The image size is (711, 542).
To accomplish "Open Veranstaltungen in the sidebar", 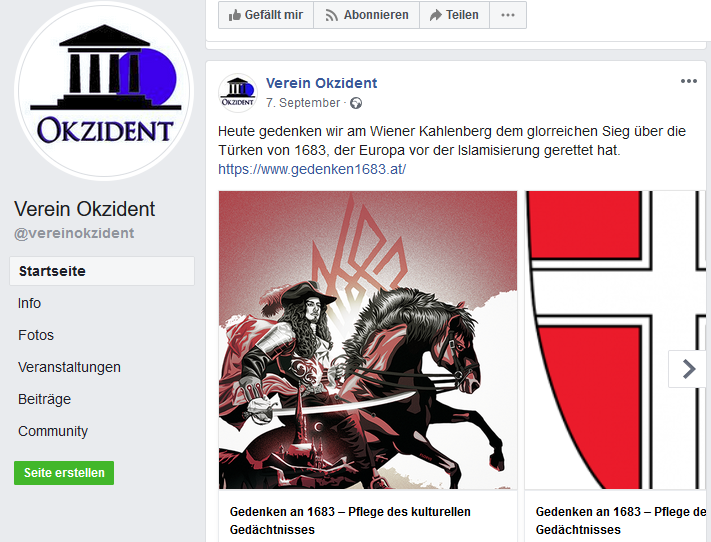I will pos(69,367).
